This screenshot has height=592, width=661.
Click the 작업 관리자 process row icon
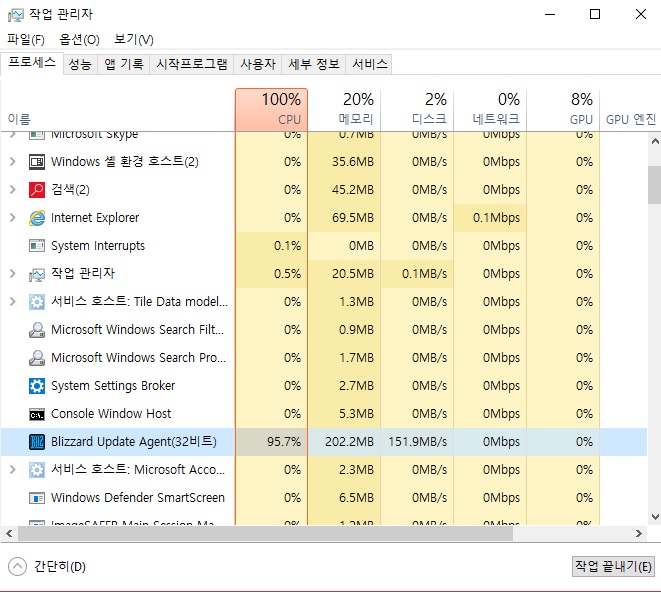pyautogui.click(x=37, y=274)
